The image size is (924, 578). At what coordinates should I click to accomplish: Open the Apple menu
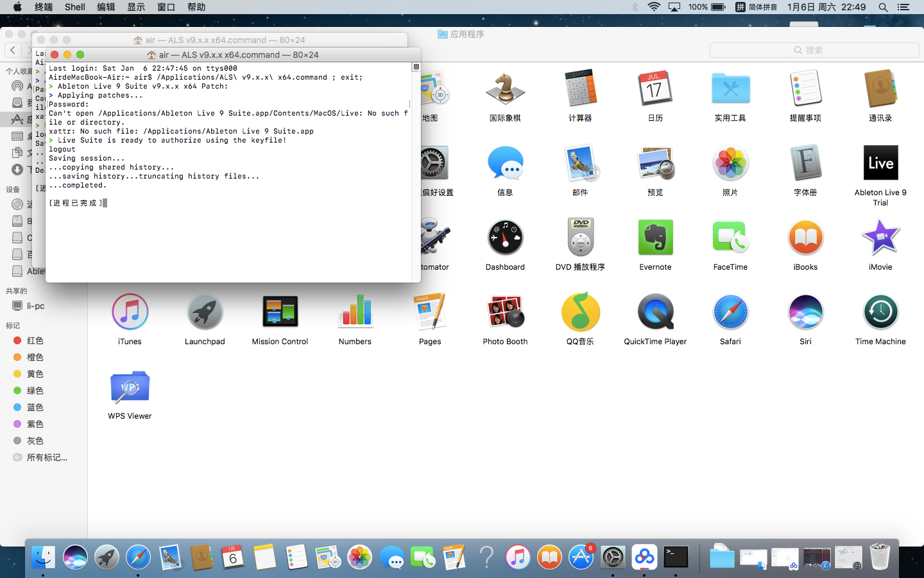pyautogui.click(x=17, y=7)
